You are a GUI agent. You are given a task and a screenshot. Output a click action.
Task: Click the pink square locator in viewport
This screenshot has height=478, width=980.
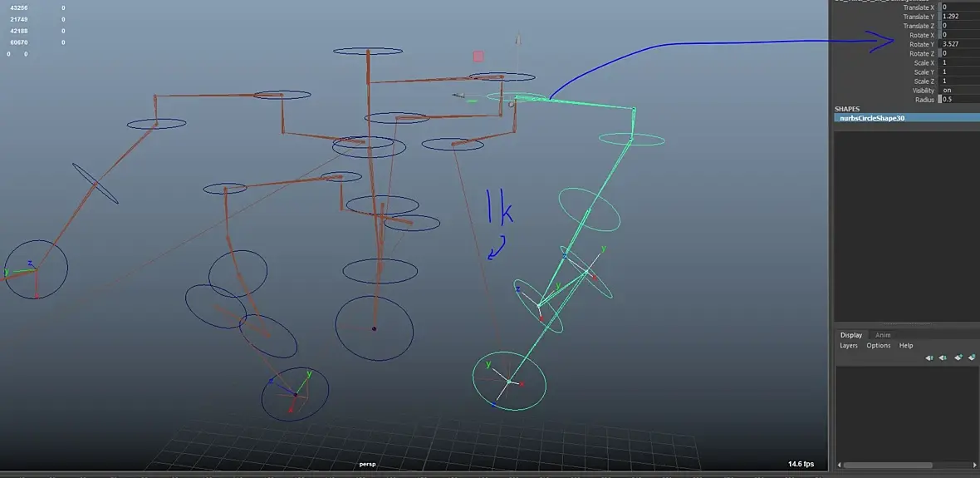[x=478, y=57]
